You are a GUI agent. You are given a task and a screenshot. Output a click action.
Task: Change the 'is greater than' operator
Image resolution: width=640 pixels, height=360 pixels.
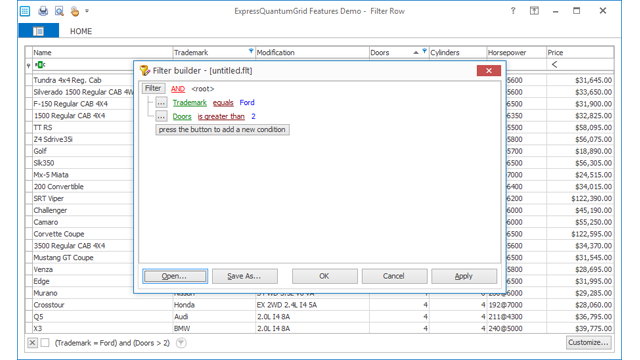tap(221, 116)
